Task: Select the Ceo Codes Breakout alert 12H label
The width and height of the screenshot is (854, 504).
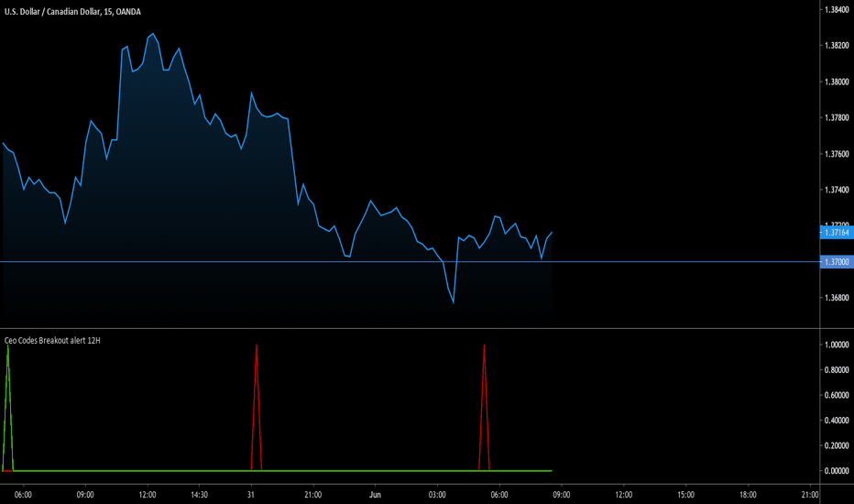Action: 52,341
